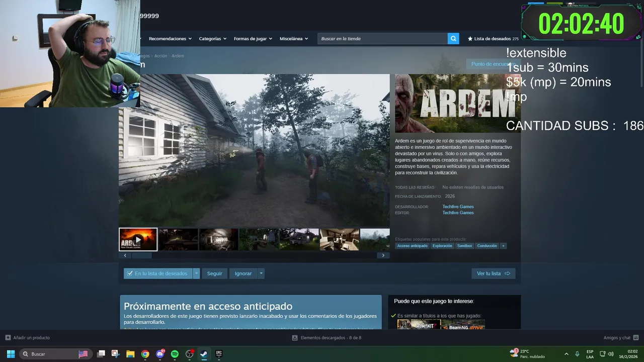The width and height of the screenshot is (644, 362).
Task: Click the Elementos descargados - 8 de 8 status
Action: coord(331,338)
